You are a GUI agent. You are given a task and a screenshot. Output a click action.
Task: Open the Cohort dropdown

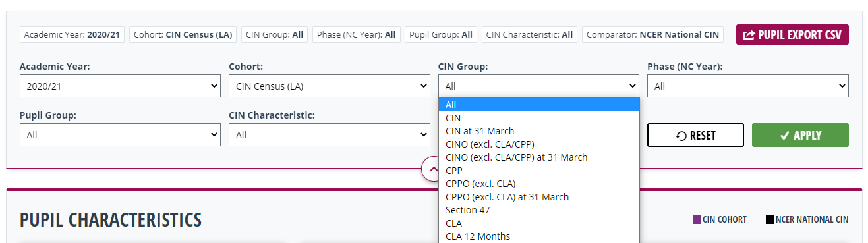[329, 86]
